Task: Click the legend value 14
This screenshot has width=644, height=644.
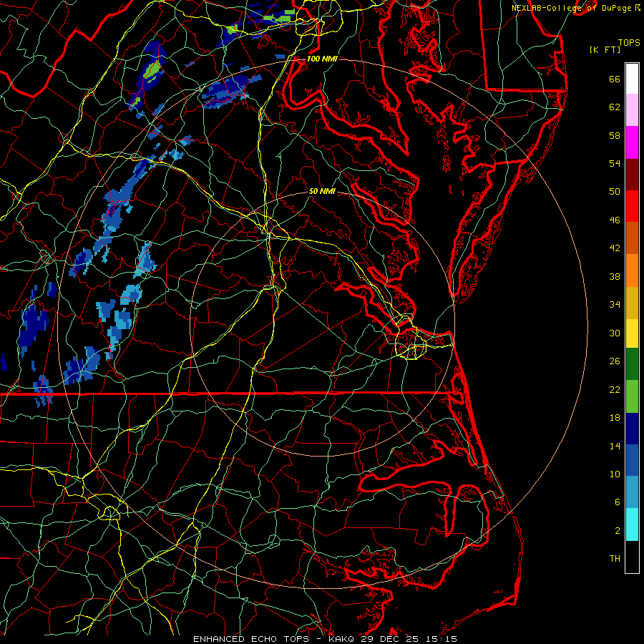Action: [615, 446]
